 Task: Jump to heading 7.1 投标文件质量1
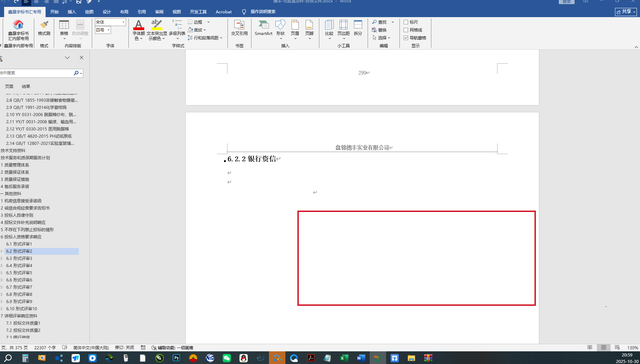23,323
